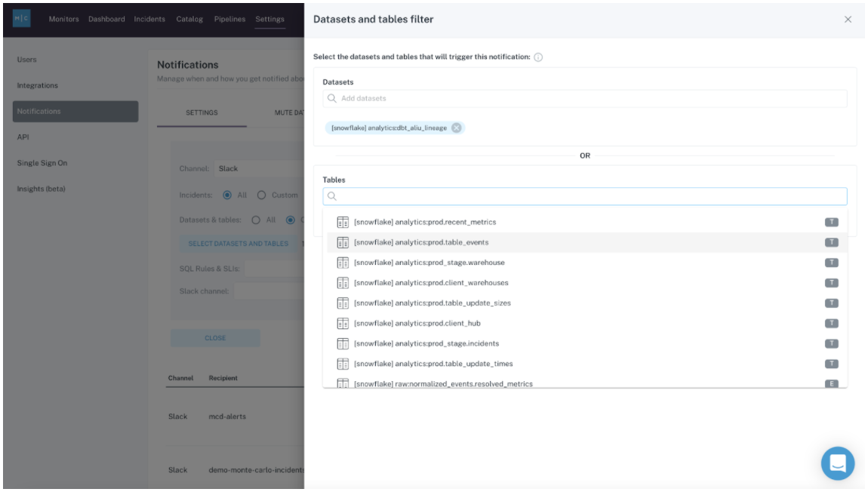Go to Notifications in the sidebar
Screen dimensions: 868x492
75,111
